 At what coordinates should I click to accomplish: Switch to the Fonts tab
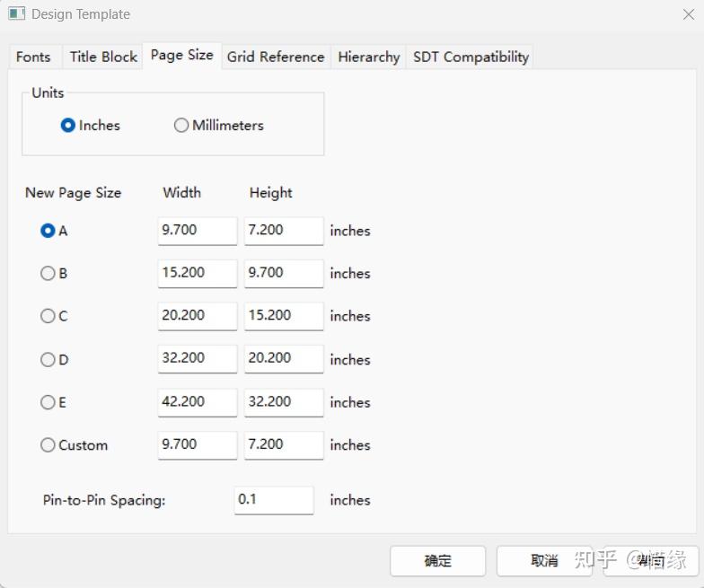pyautogui.click(x=33, y=57)
